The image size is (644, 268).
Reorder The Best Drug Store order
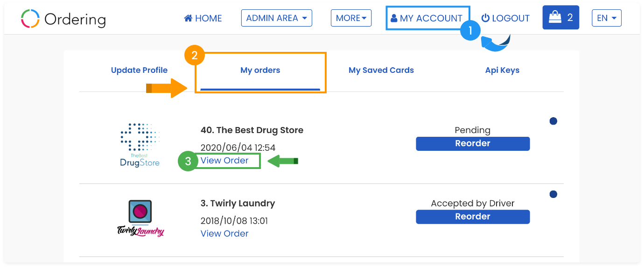pos(473,144)
